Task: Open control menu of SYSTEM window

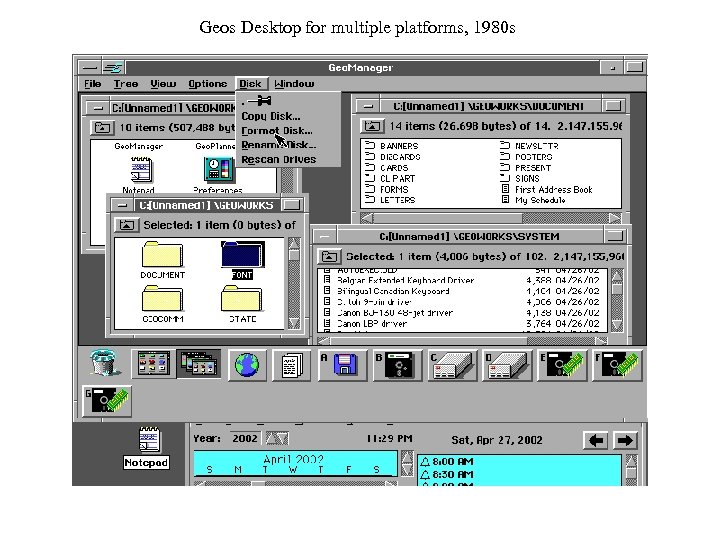Action: 325,236
